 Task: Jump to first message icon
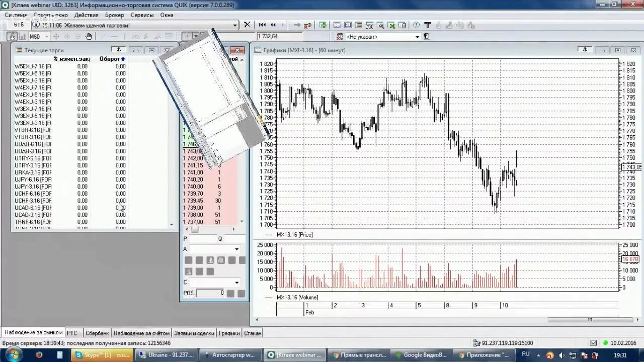coord(262,25)
